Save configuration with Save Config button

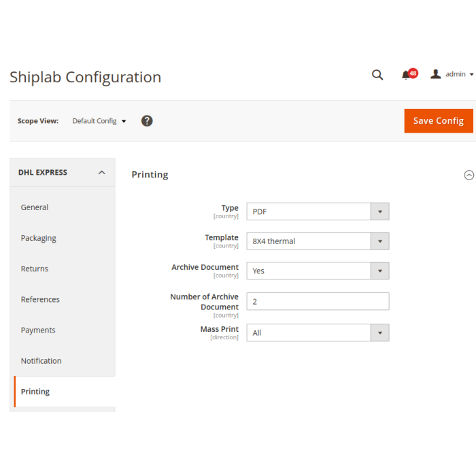(x=439, y=121)
